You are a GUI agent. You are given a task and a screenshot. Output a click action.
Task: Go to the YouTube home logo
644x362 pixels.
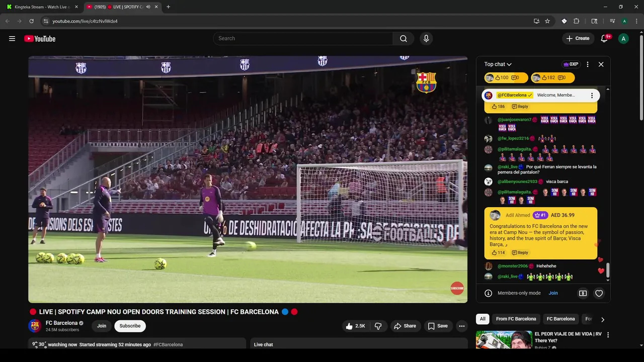coord(40,39)
